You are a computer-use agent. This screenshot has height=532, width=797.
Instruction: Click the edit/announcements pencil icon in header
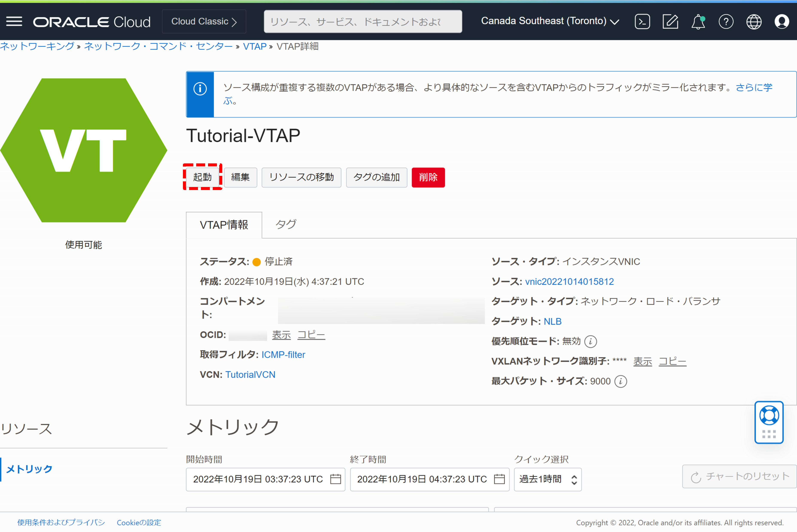tap(671, 22)
